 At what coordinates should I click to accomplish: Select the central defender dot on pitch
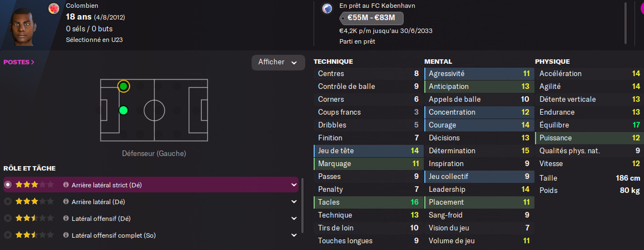point(124,110)
